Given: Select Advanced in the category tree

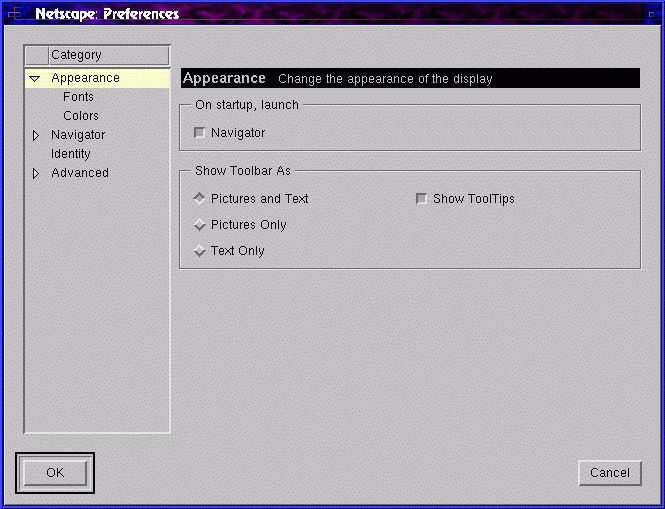Looking at the screenshot, I should click(x=80, y=173).
